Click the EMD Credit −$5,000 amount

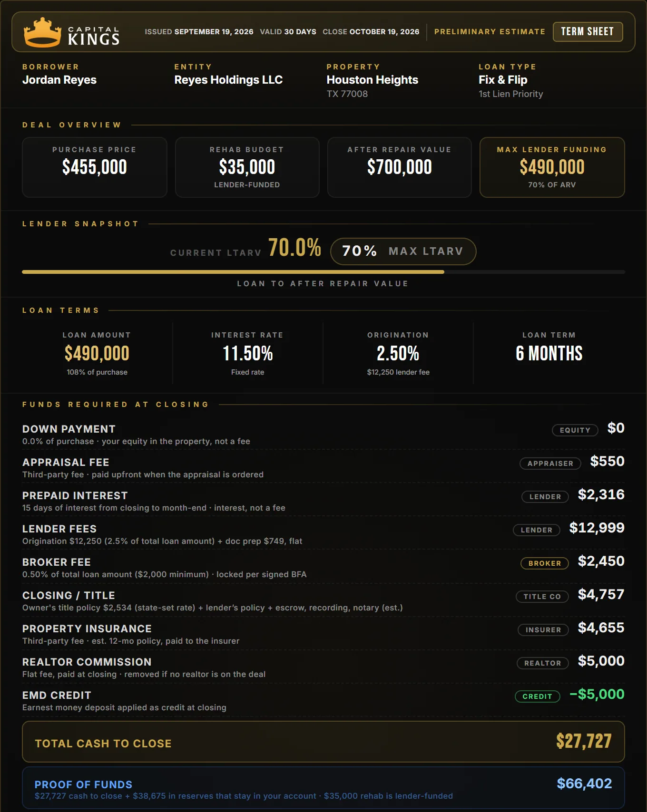[597, 694]
